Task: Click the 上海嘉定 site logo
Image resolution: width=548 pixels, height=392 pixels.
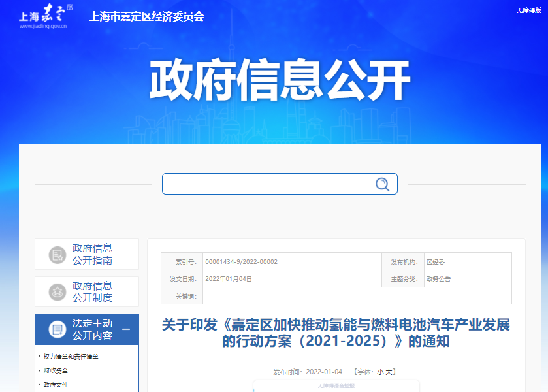Action: (38, 15)
